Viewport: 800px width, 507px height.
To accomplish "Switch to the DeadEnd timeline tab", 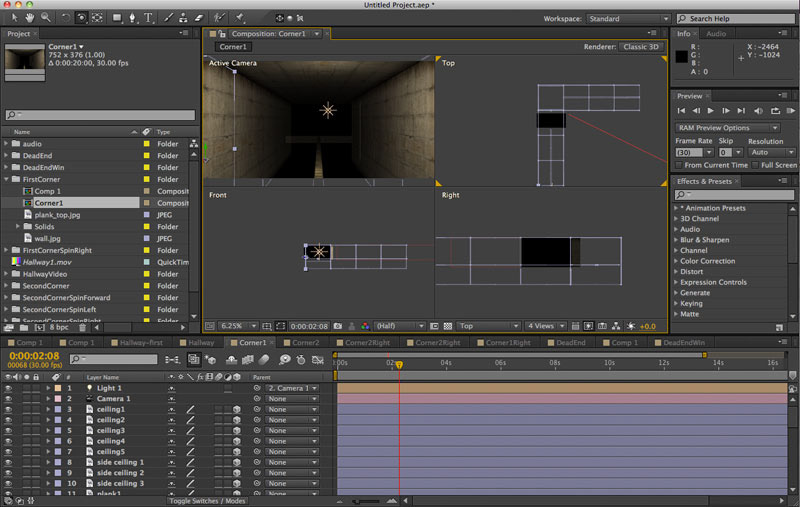I will coord(570,342).
